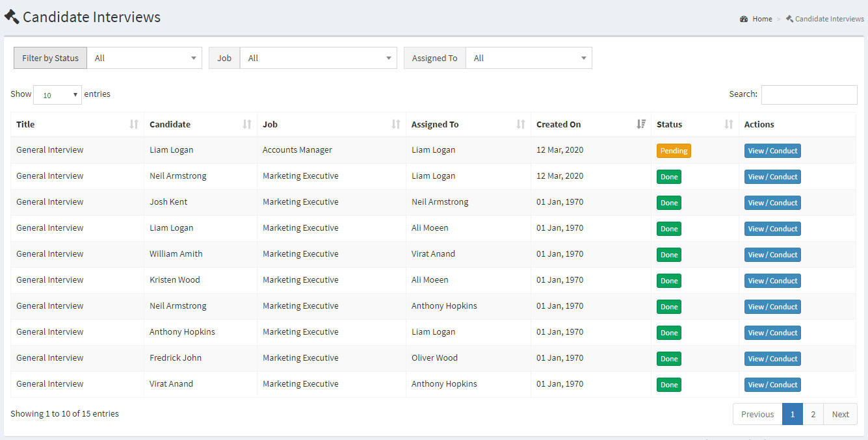Sort table by Job column arrows
Image resolution: width=868 pixels, height=440 pixels.
(x=396, y=124)
